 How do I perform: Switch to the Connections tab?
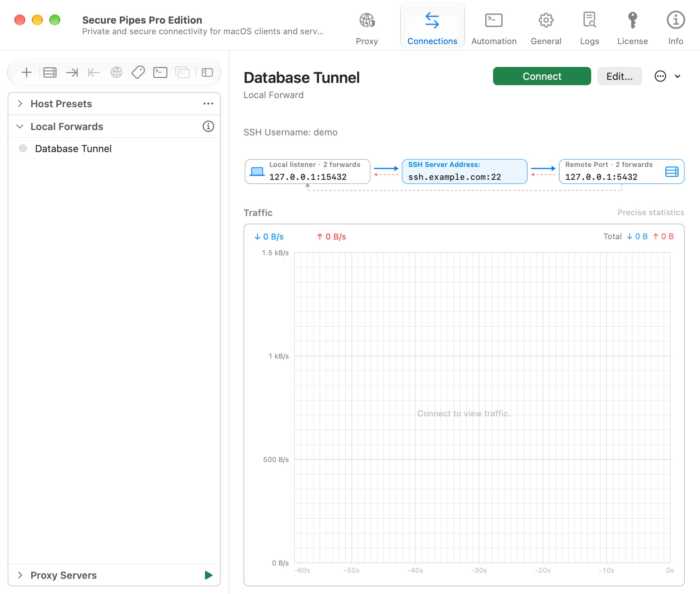tap(432, 25)
